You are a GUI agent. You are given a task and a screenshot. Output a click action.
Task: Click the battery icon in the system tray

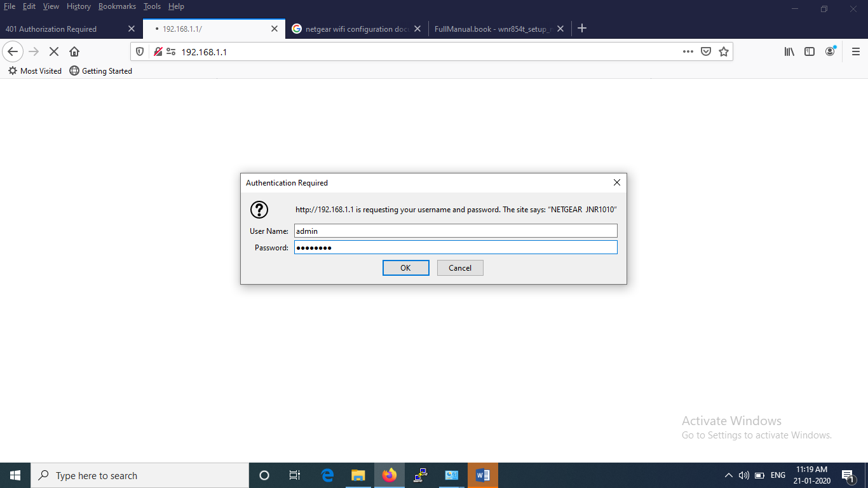pos(759,475)
